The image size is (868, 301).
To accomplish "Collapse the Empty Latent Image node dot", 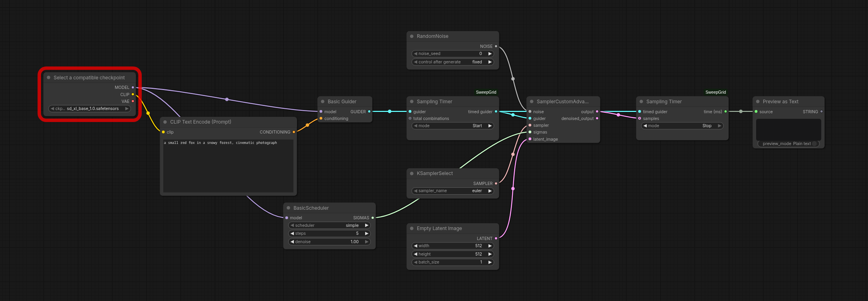I will [412, 228].
